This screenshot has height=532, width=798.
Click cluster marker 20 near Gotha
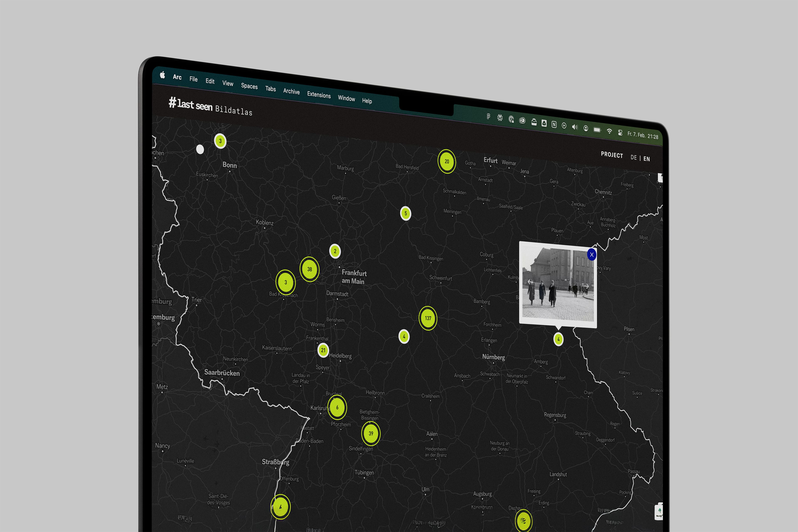pyautogui.click(x=447, y=161)
